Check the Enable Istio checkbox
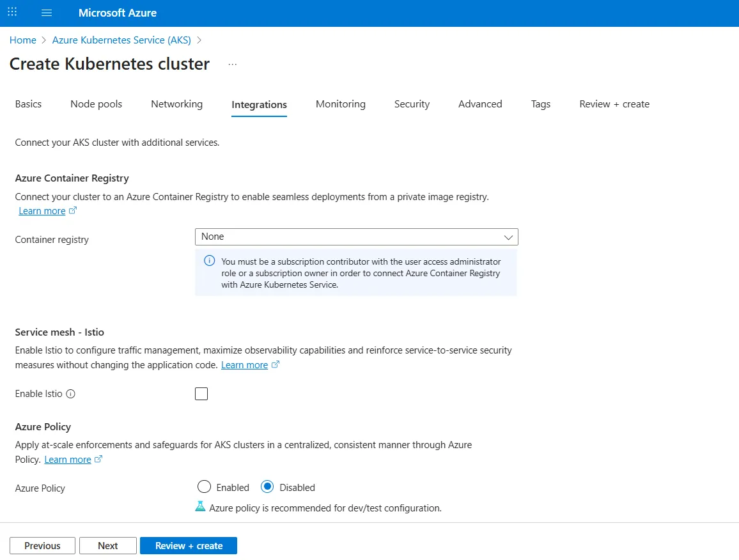Image resolution: width=739 pixels, height=560 pixels. click(201, 394)
